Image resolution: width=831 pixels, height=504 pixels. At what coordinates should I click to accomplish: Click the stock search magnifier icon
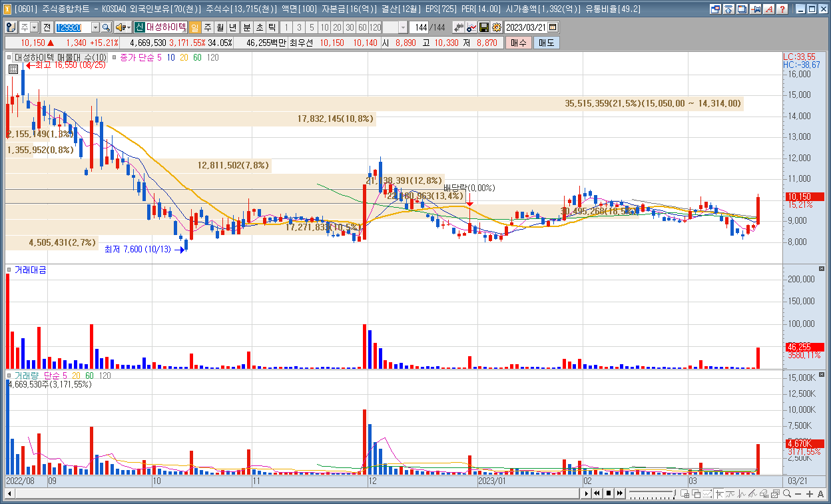tap(106, 27)
